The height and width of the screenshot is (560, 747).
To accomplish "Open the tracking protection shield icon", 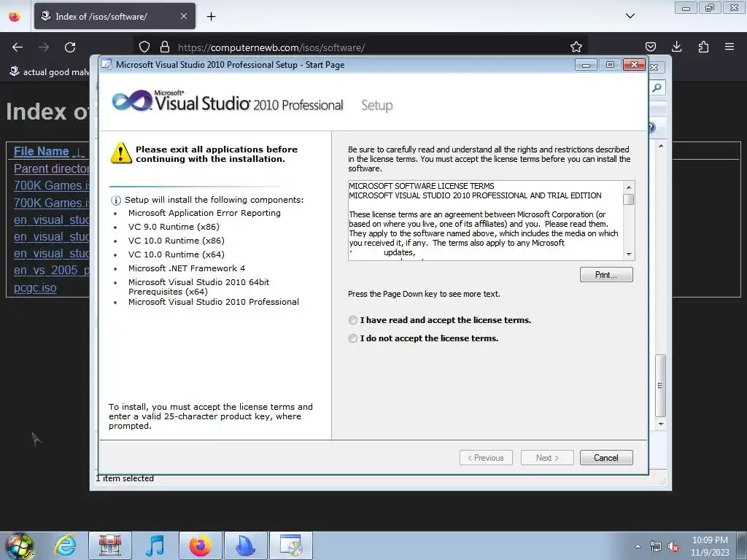I will click(144, 47).
